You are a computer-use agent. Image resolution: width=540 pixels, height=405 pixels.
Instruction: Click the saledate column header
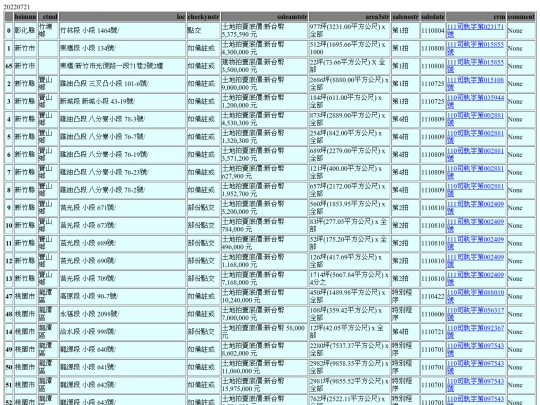click(433, 17)
